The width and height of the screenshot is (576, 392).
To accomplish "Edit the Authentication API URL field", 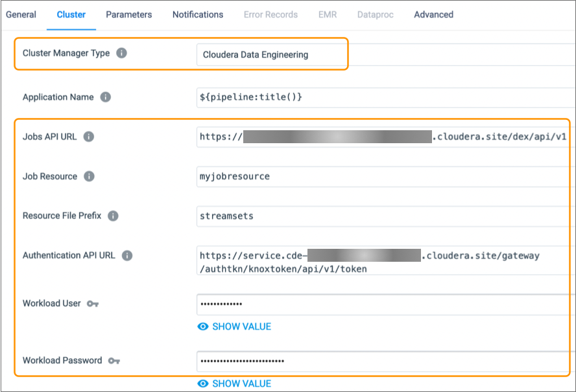I will coord(386,260).
